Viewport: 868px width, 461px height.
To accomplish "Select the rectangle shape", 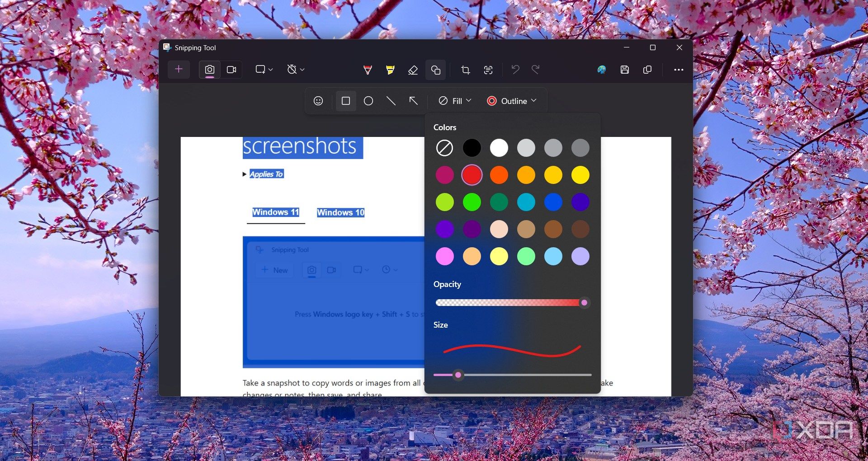I will 346,101.
